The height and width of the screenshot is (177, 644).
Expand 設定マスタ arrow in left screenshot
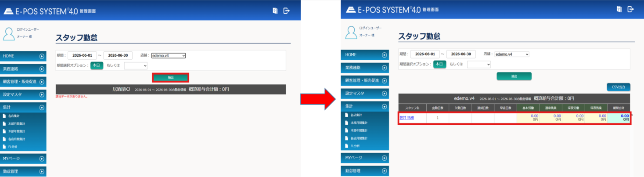click(x=42, y=94)
